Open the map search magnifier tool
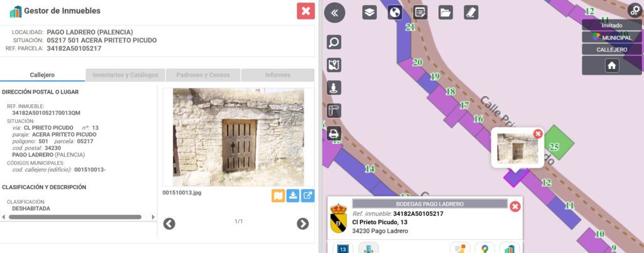The height and width of the screenshot is (253, 644). pyautogui.click(x=334, y=42)
